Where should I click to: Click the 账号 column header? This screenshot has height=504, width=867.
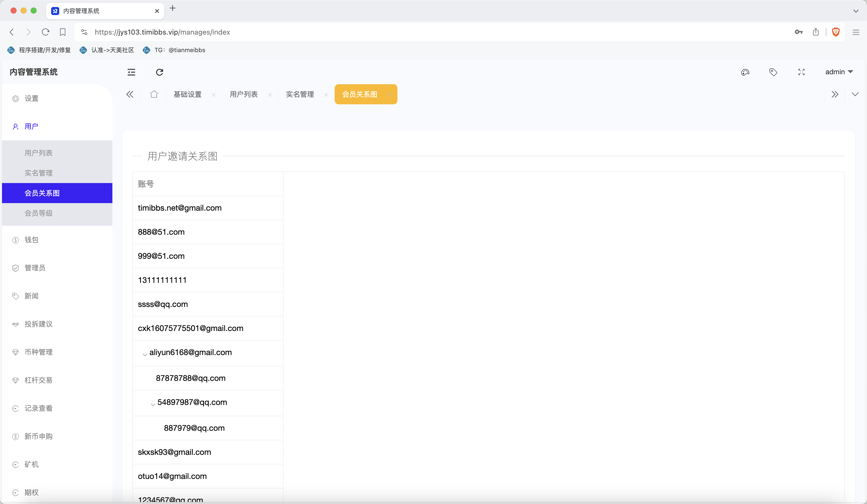(208, 184)
